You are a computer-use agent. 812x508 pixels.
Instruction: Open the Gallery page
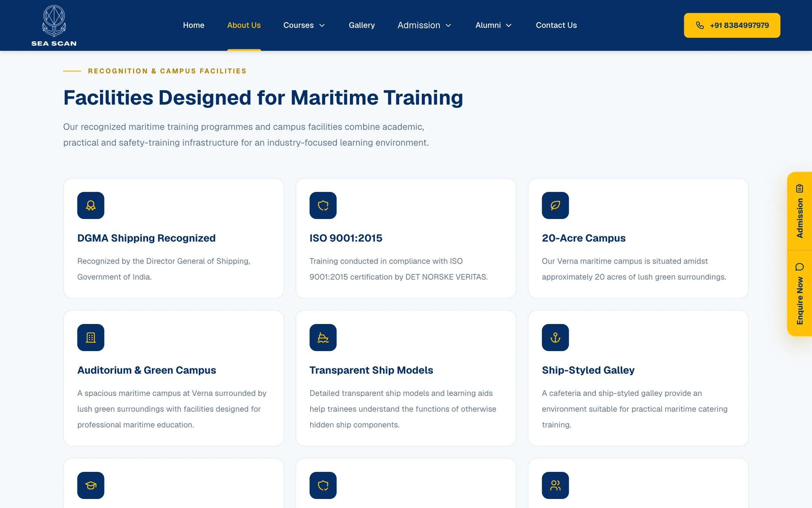362,25
